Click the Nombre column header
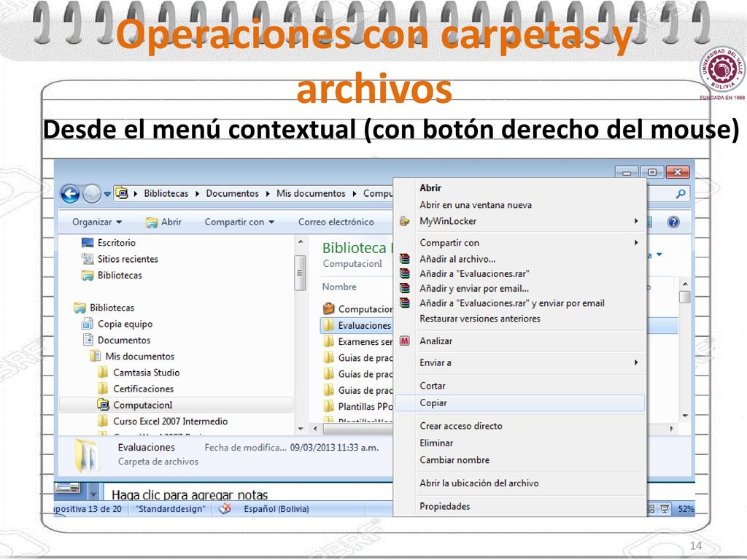This screenshot has height=560, width=747. 339,287
